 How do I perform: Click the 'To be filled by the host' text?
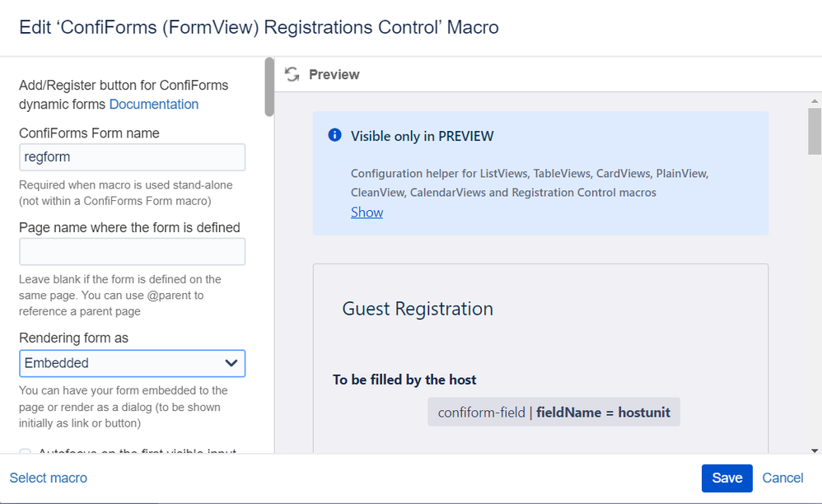pyautogui.click(x=404, y=380)
